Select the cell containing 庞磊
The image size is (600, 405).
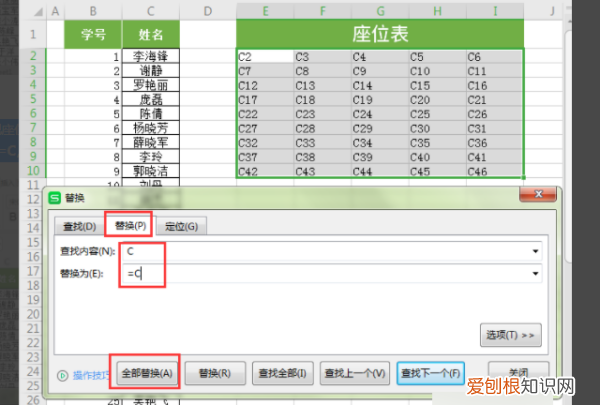click(151, 100)
